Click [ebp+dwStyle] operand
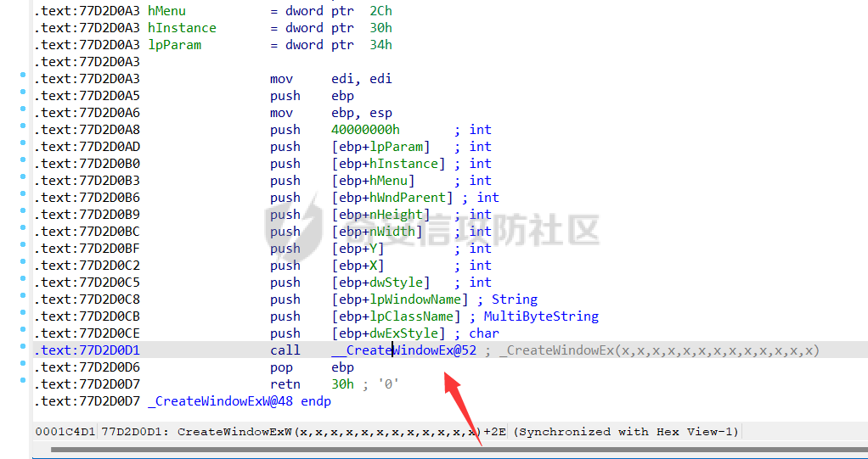Screen dimensions: 868x459 (x=380, y=283)
